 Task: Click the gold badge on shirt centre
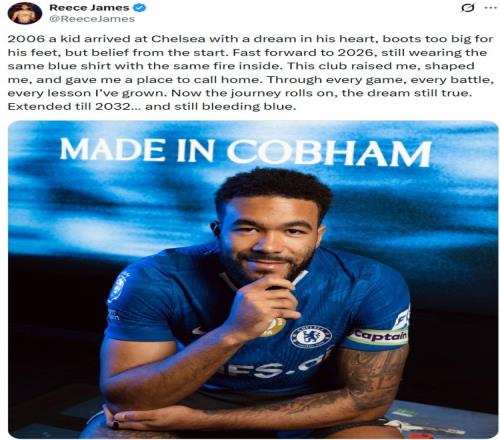(274, 327)
